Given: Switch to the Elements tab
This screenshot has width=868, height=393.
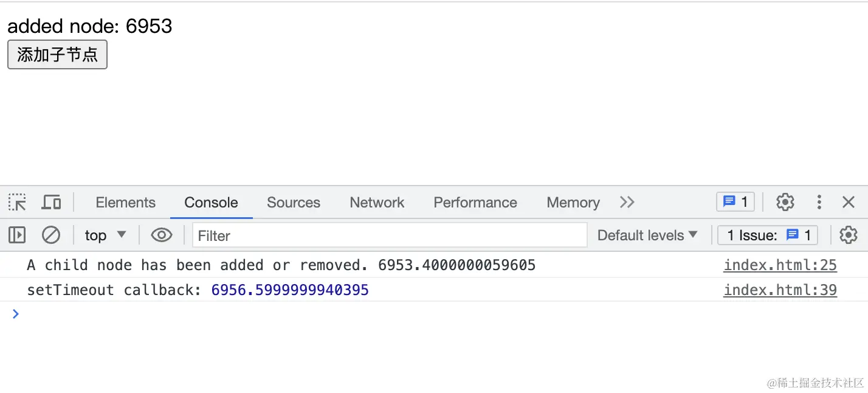Looking at the screenshot, I should (125, 203).
